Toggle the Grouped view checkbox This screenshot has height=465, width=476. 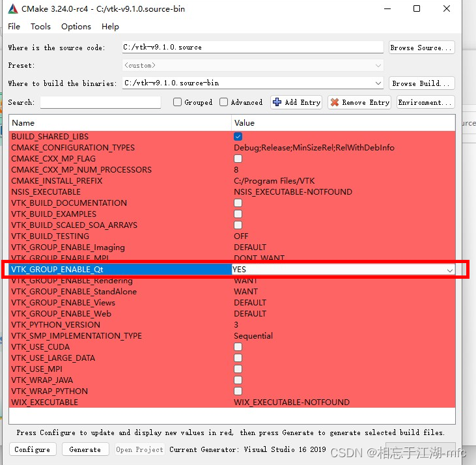(177, 102)
